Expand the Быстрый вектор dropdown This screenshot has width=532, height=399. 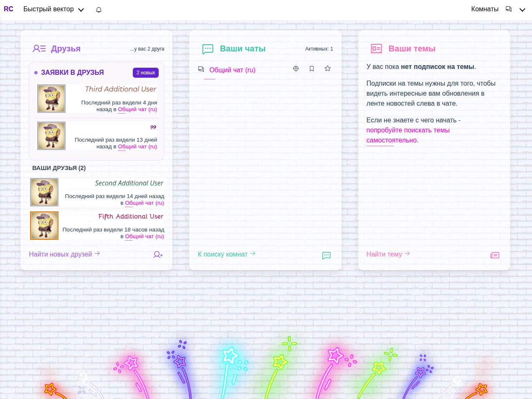pos(53,9)
